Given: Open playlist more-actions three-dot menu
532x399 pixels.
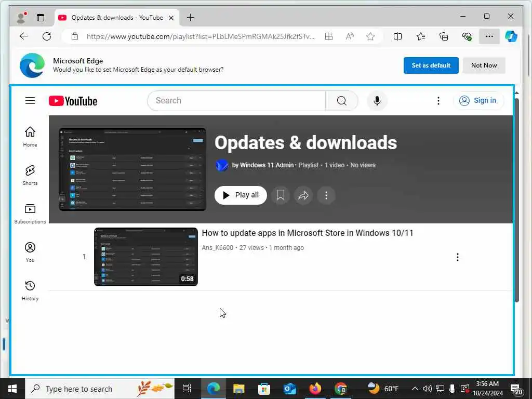Looking at the screenshot, I should [x=326, y=195].
